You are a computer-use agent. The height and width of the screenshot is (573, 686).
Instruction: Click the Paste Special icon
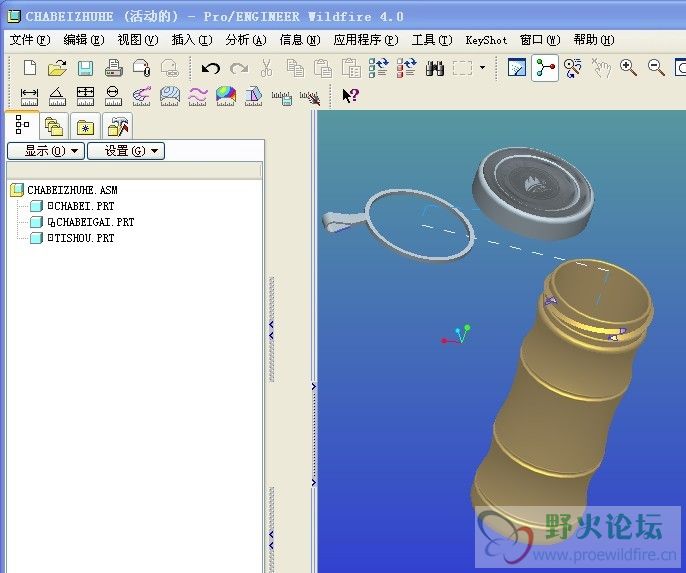coord(351,68)
